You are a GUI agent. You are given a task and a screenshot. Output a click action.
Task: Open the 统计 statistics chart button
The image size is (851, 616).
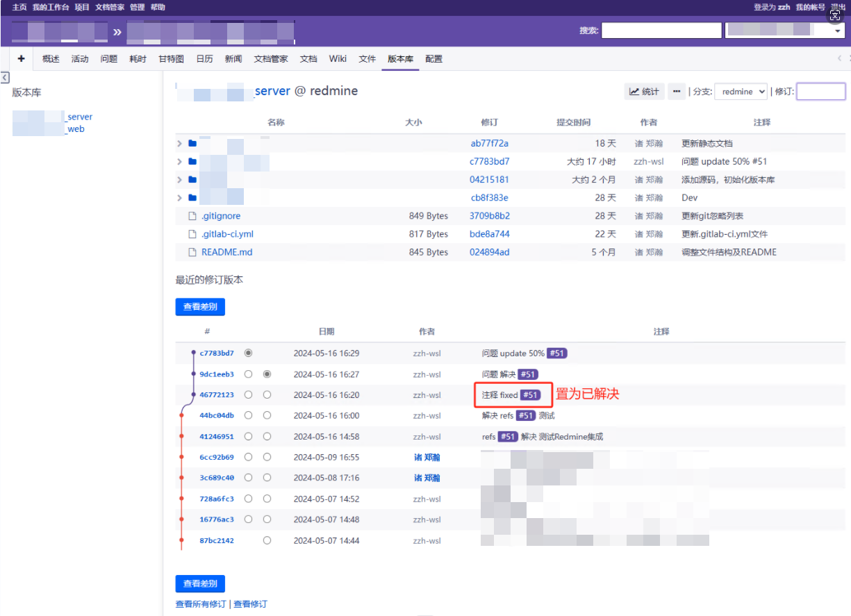pos(644,92)
